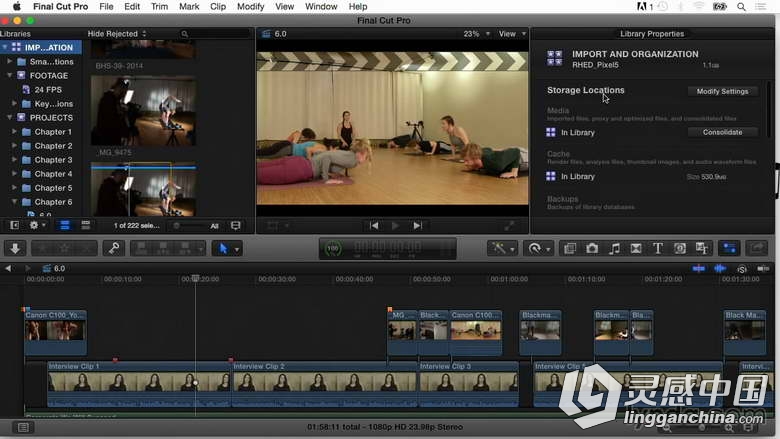
Task: Go to next edit in viewer
Action: [x=417, y=226]
